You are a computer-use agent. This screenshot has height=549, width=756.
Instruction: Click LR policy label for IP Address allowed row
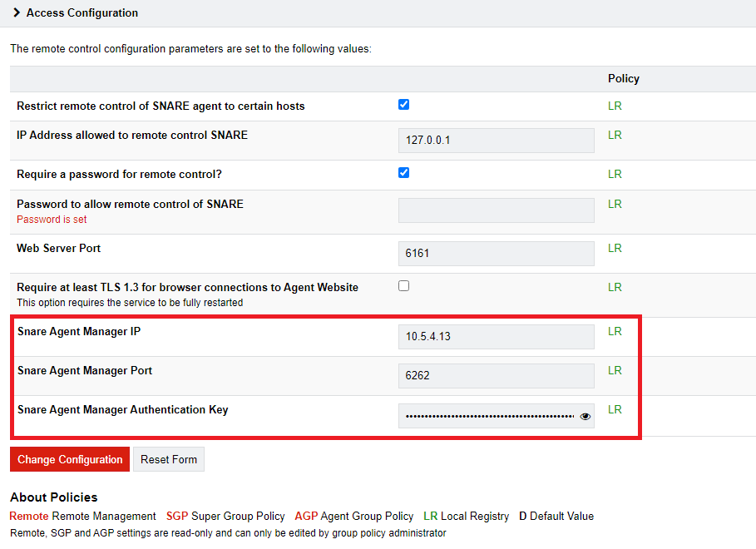[615, 135]
